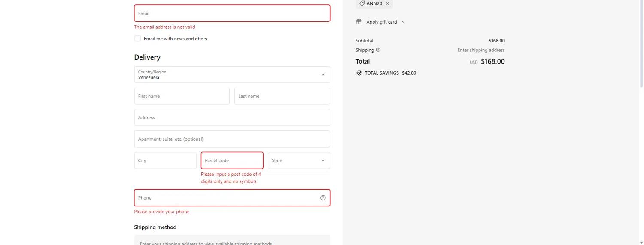Click the gift box icon

359,22
